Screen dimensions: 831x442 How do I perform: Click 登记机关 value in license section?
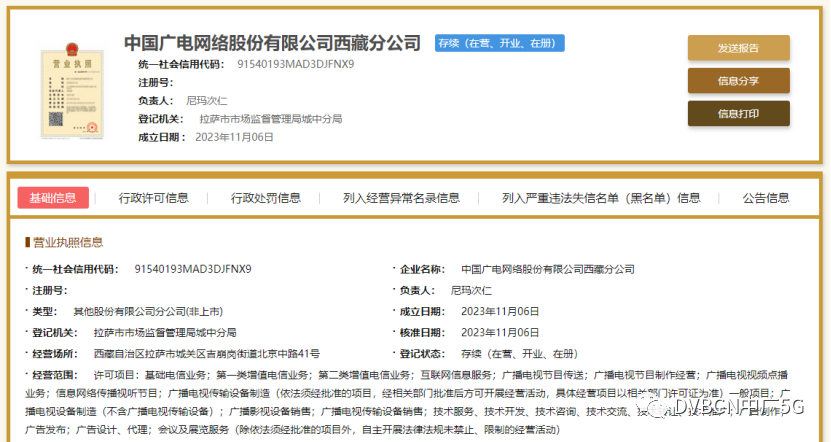pyautogui.click(x=165, y=333)
